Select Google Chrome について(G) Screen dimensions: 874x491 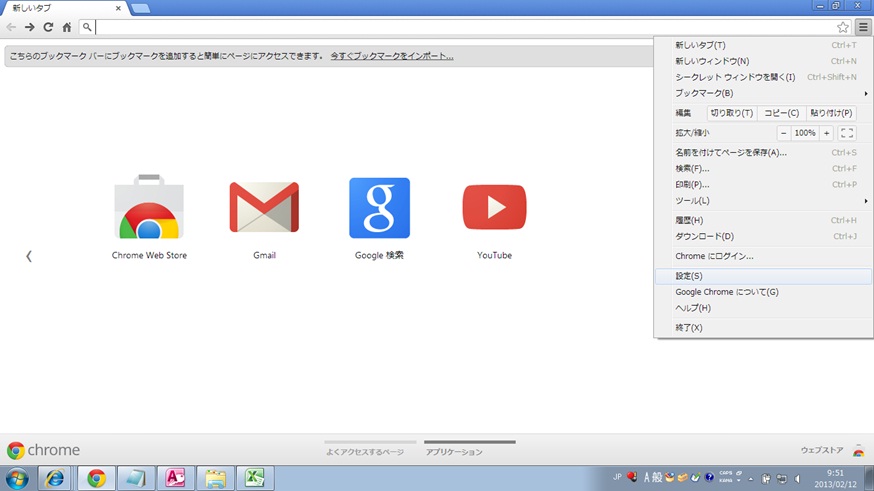click(764, 292)
